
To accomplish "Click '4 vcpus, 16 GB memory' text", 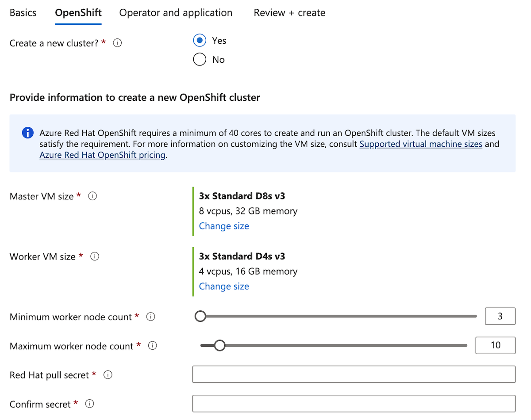I will click(248, 271).
